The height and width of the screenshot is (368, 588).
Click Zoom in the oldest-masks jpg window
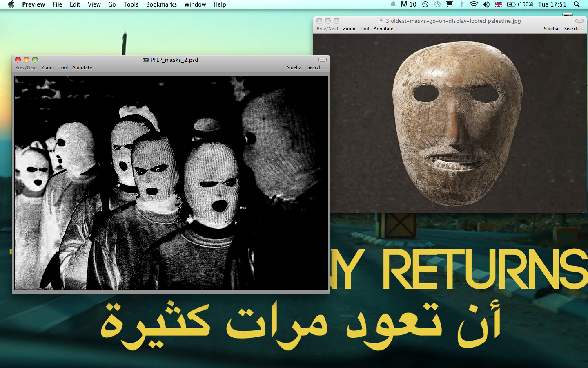point(349,29)
